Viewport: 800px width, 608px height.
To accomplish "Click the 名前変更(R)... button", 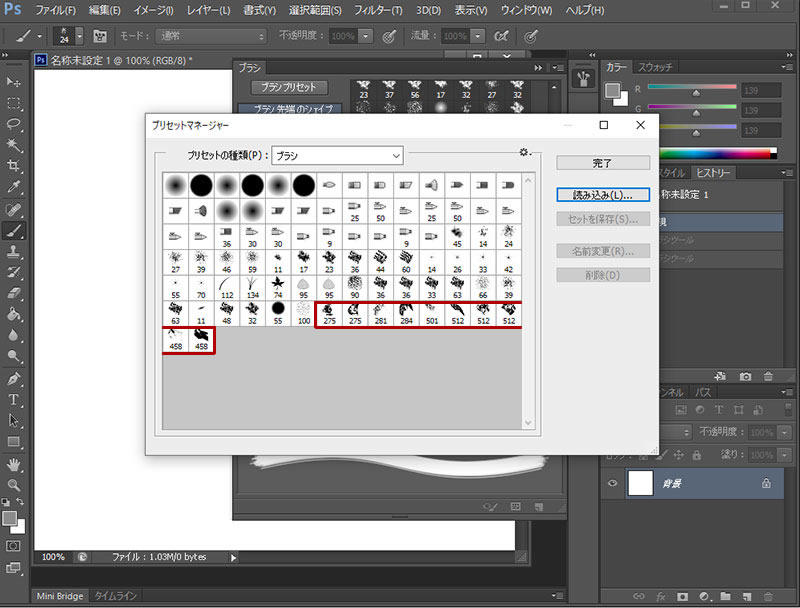I will click(603, 251).
